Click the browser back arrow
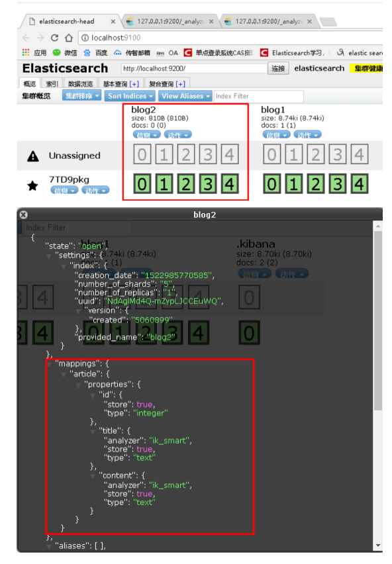Image resolution: width=392 pixels, height=564 pixels. point(26,38)
